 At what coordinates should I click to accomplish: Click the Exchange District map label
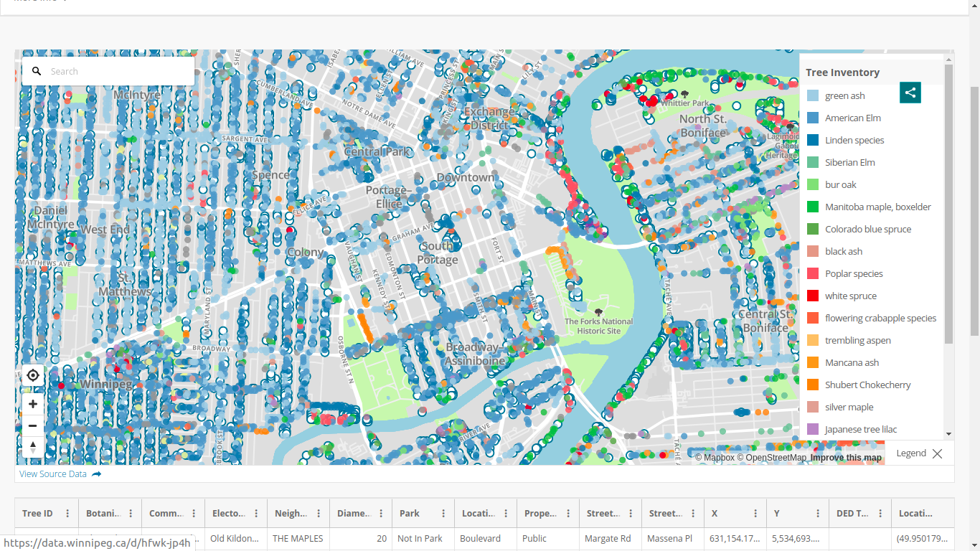coord(489,118)
